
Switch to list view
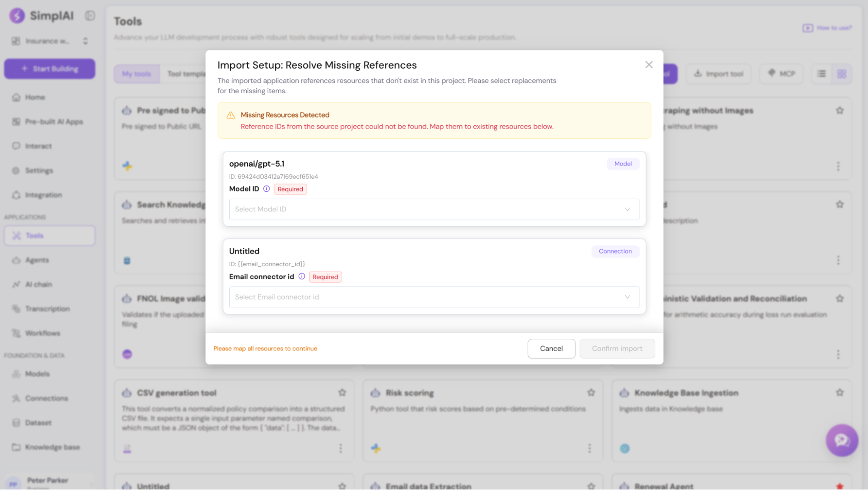click(822, 74)
